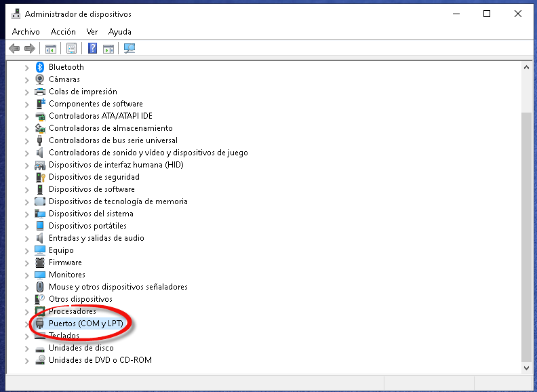537x392 pixels.
Task: Close the Administrador de dispositivos window
Action: click(x=518, y=14)
